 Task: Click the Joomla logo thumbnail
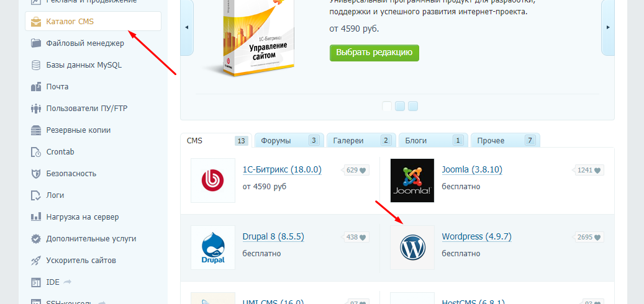point(412,181)
